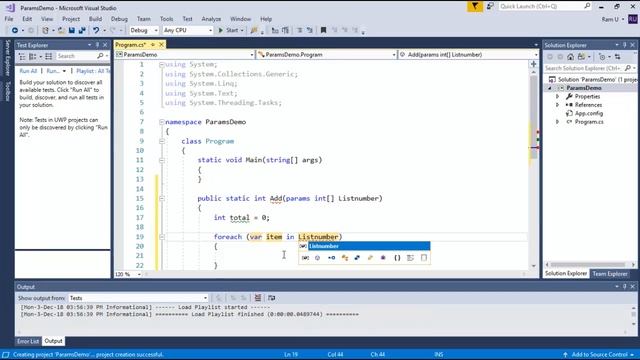Open the Add(params int[] Listnumber) member dropdown

(x=469, y=55)
